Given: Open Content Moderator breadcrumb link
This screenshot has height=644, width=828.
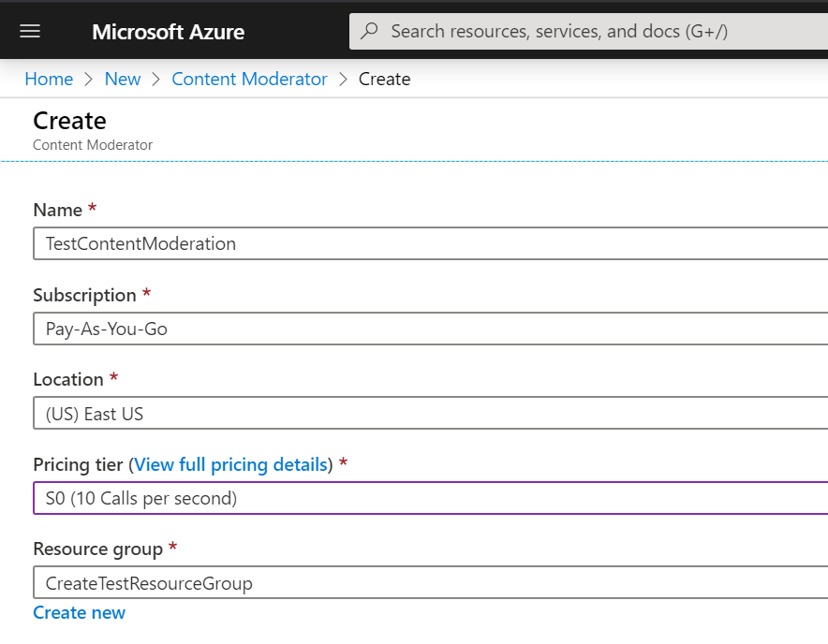Looking at the screenshot, I should pyautogui.click(x=249, y=80).
